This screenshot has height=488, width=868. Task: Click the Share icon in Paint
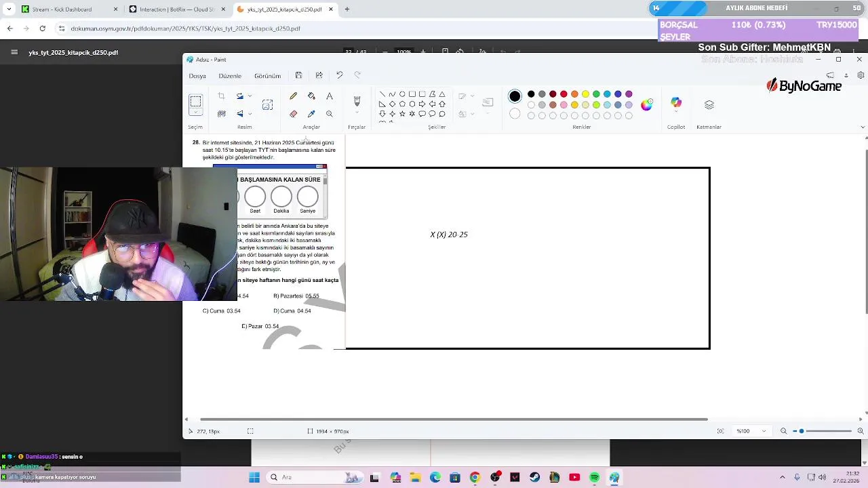tap(319, 75)
